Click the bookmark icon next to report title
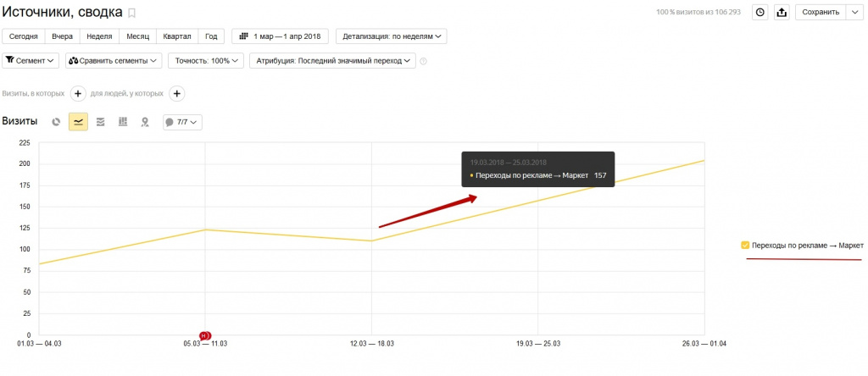868x376 pixels. pos(131,13)
